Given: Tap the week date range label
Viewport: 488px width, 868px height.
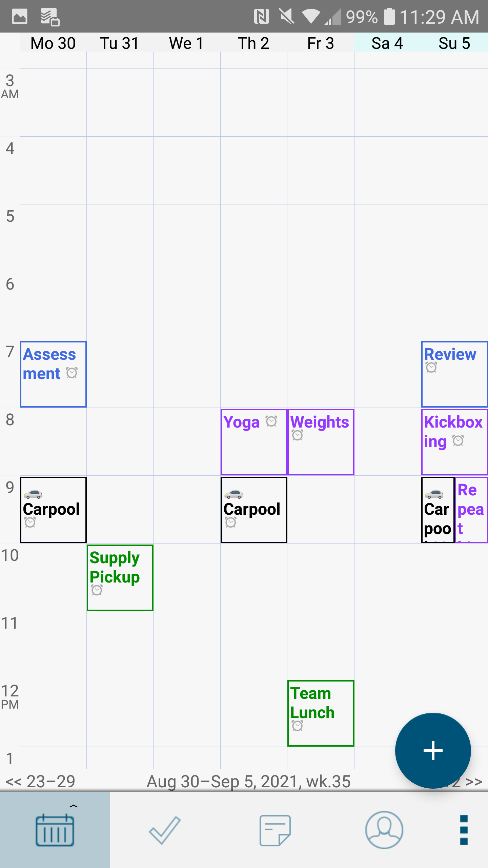Looking at the screenshot, I should 248,782.
